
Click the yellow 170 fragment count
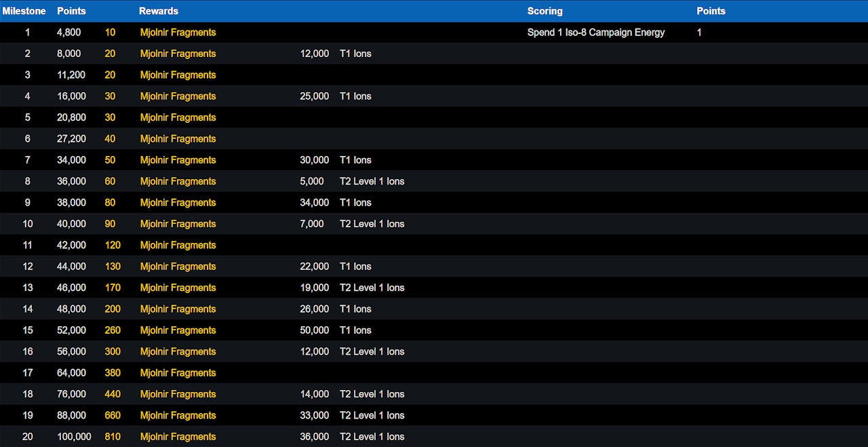pyautogui.click(x=113, y=288)
